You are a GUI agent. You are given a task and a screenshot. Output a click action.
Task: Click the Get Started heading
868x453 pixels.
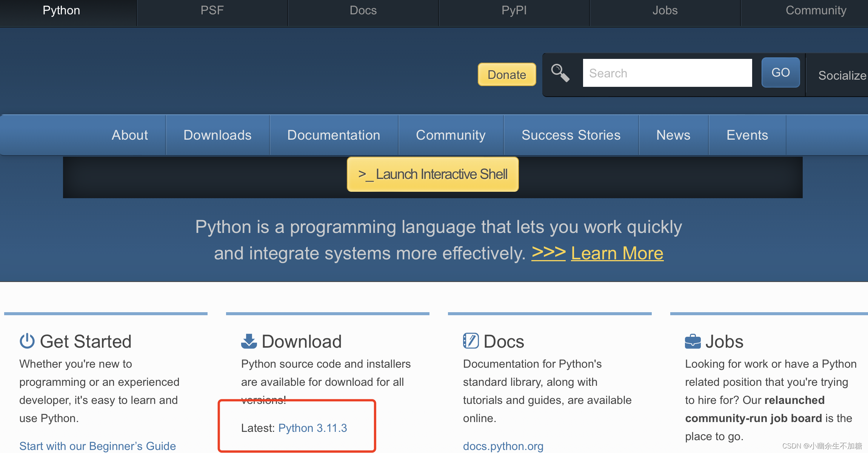click(86, 341)
